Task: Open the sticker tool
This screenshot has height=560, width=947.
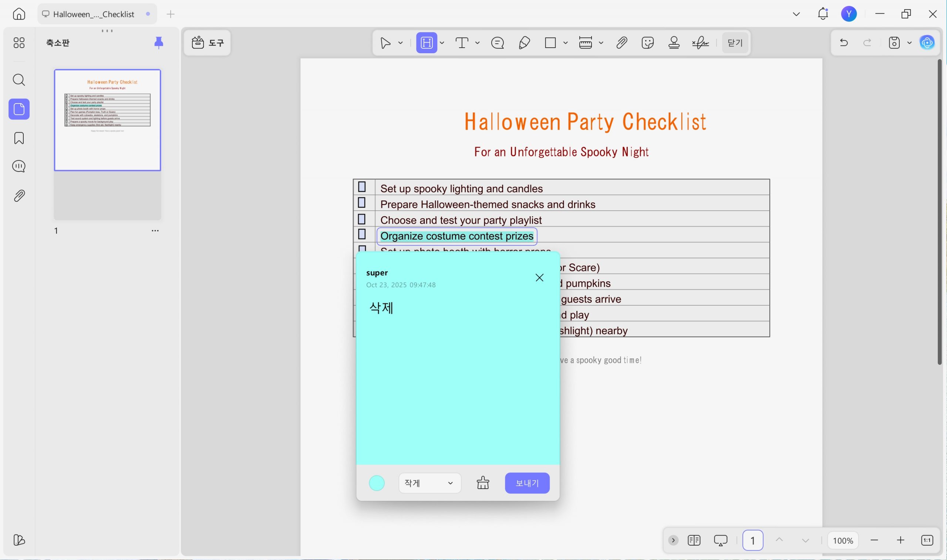Action: [648, 43]
